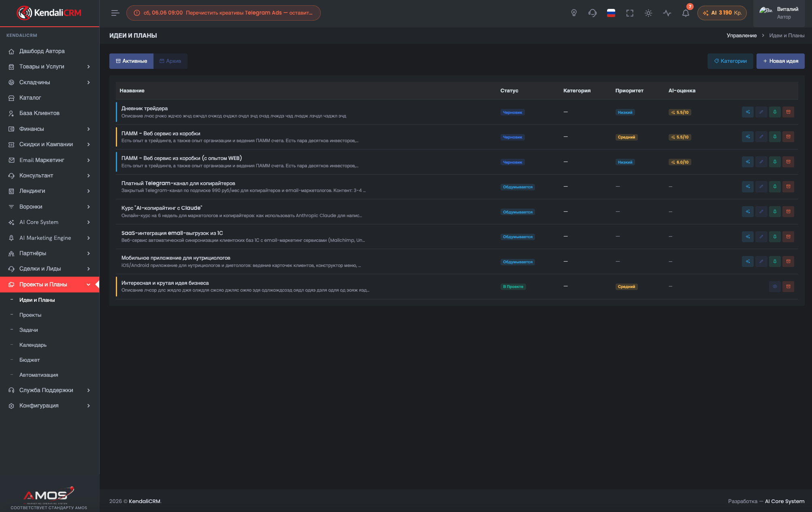
Task: Launch Дневник трейдера idea into project via rocket
Action: tap(775, 112)
